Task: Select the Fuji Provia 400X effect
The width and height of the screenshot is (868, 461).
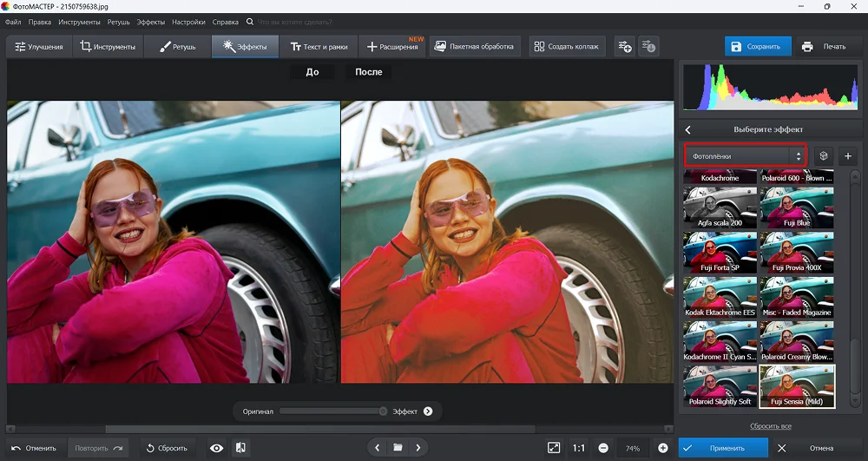Action: tap(797, 252)
